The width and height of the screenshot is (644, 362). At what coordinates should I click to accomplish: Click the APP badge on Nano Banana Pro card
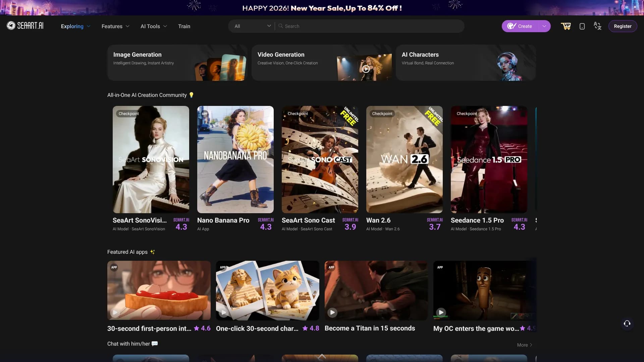(x=205, y=114)
